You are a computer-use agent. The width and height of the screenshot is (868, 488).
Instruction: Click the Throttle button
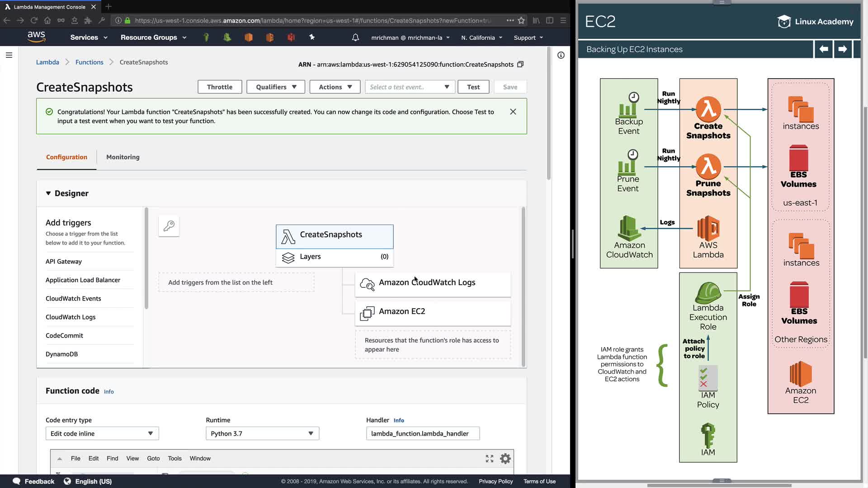[x=220, y=87]
